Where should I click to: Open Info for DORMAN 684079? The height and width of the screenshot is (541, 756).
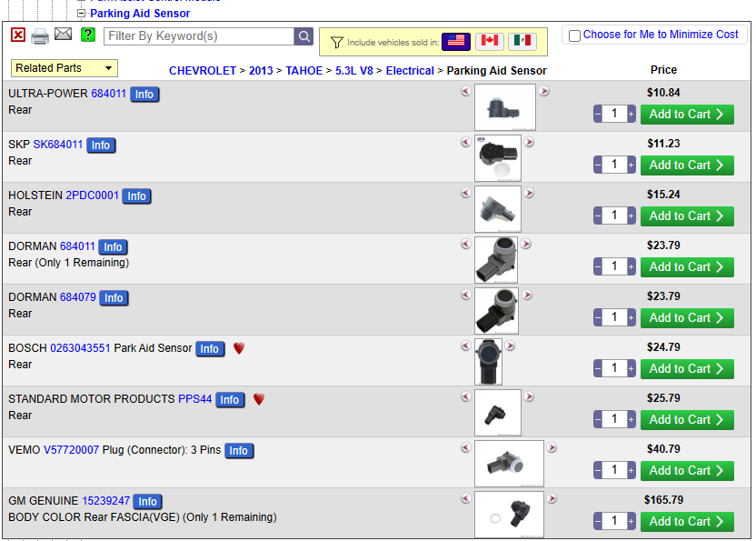[114, 298]
